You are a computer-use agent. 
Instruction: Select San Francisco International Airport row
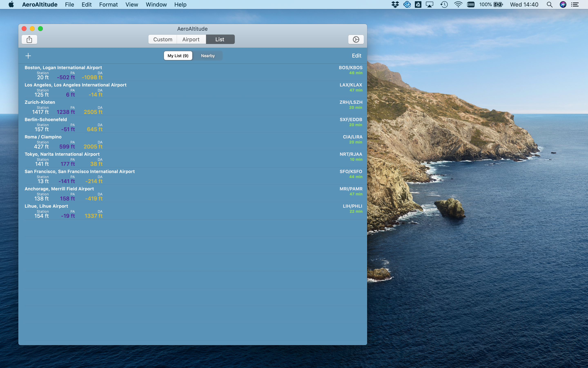(x=193, y=176)
